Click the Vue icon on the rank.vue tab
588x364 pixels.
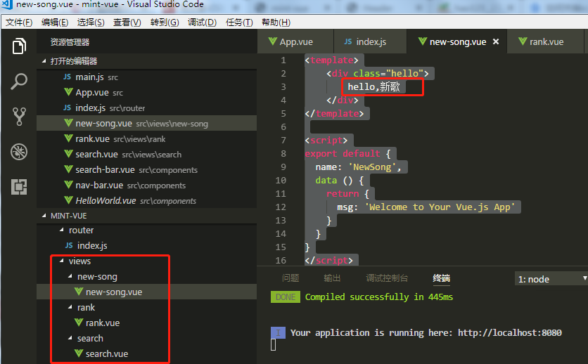(523, 41)
